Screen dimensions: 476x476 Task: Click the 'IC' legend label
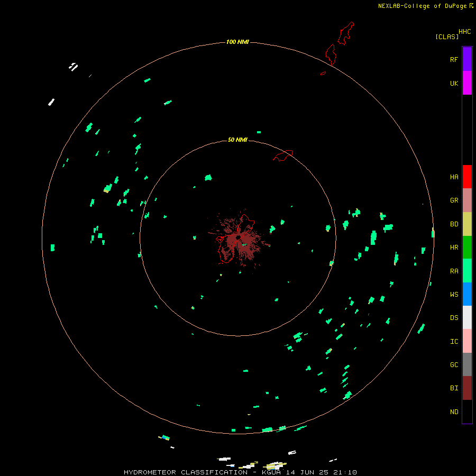click(454, 342)
